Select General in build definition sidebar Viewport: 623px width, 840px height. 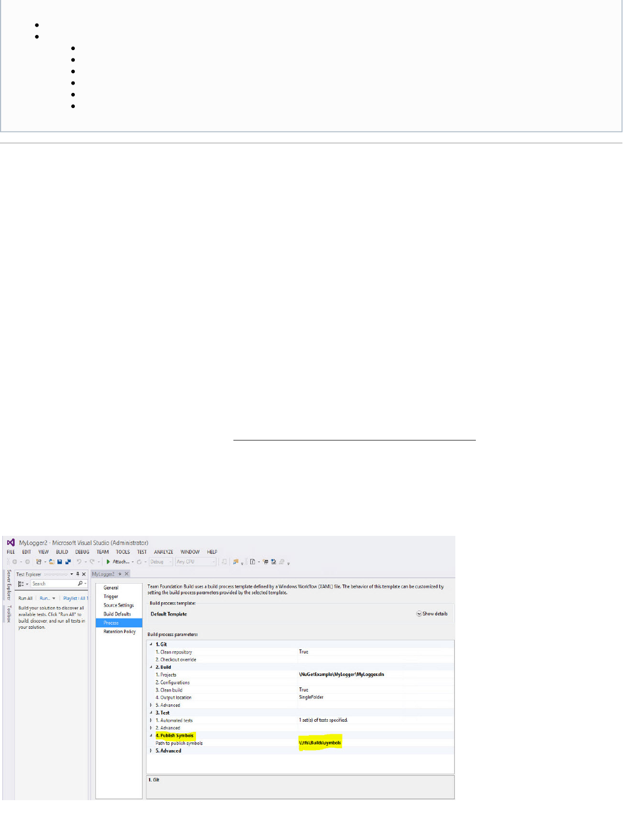(x=111, y=587)
